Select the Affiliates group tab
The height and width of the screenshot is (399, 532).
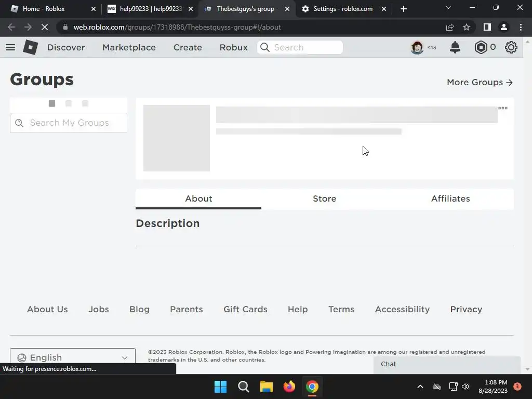click(450, 199)
